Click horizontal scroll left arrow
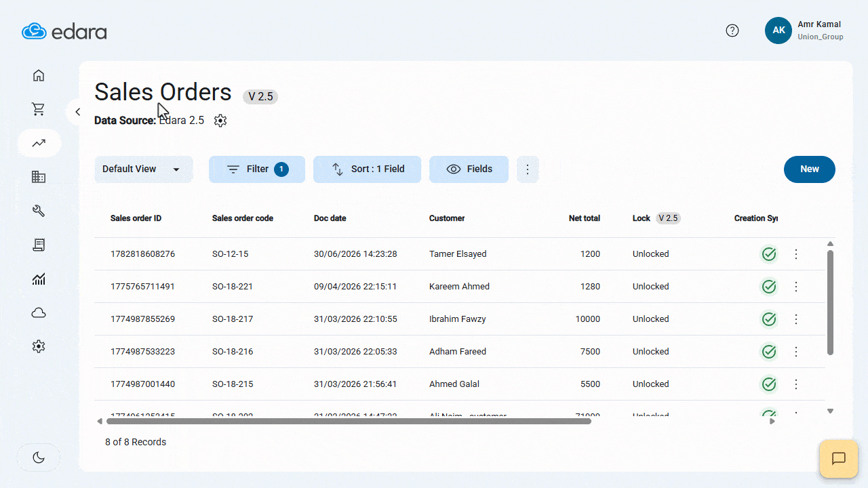Image resolution: width=868 pixels, height=488 pixels. [100, 421]
